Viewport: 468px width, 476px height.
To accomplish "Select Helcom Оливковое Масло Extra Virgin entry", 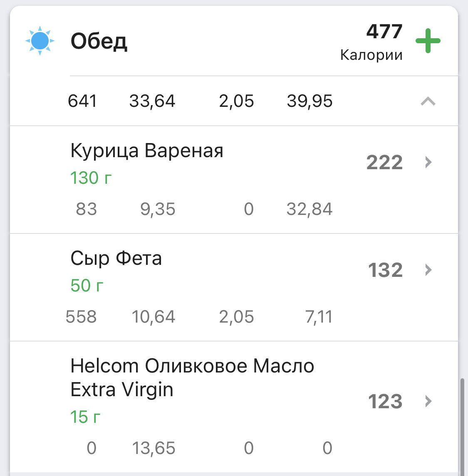I will 234,407.
